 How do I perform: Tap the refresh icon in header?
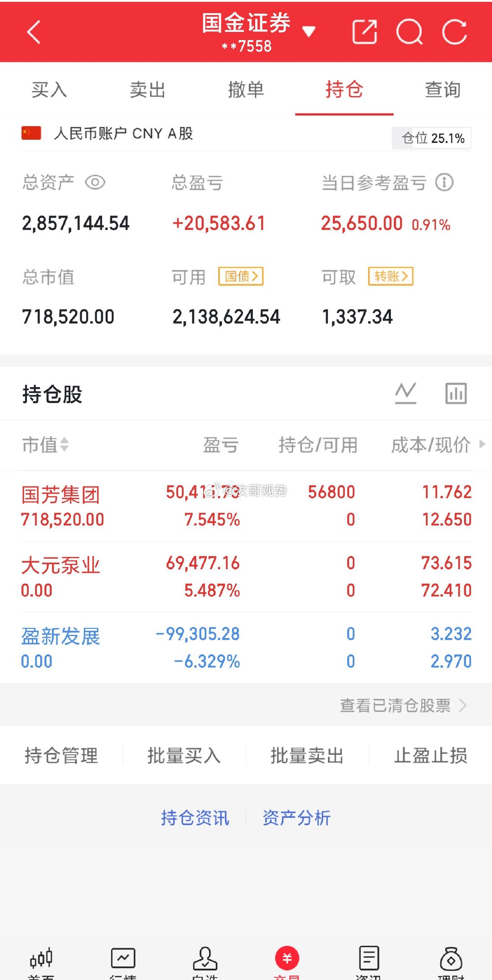click(454, 32)
